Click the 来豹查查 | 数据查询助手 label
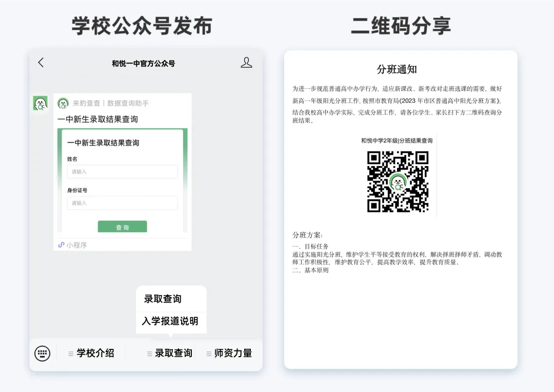This screenshot has width=554, height=392. [111, 103]
